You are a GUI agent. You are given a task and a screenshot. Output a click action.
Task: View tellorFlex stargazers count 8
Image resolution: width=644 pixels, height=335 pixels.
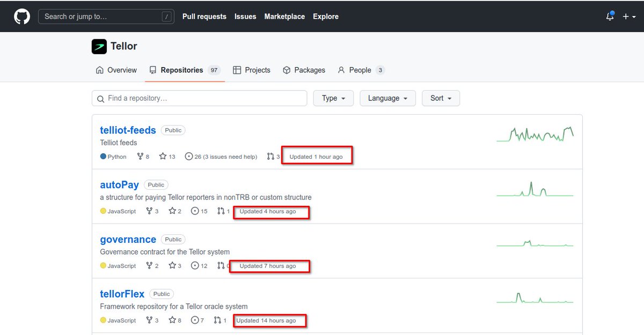click(175, 321)
